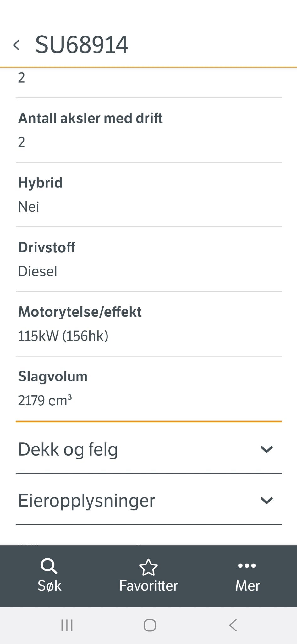
Task: Open the Dekk og felg section title
Action: (68, 449)
